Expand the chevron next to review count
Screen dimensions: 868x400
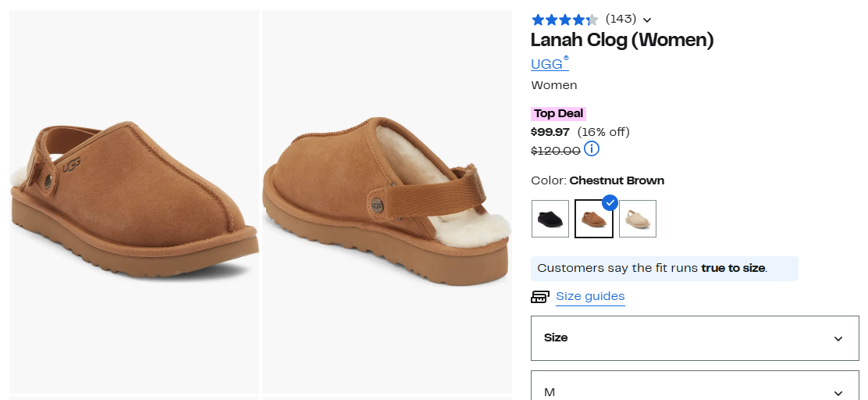647,20
